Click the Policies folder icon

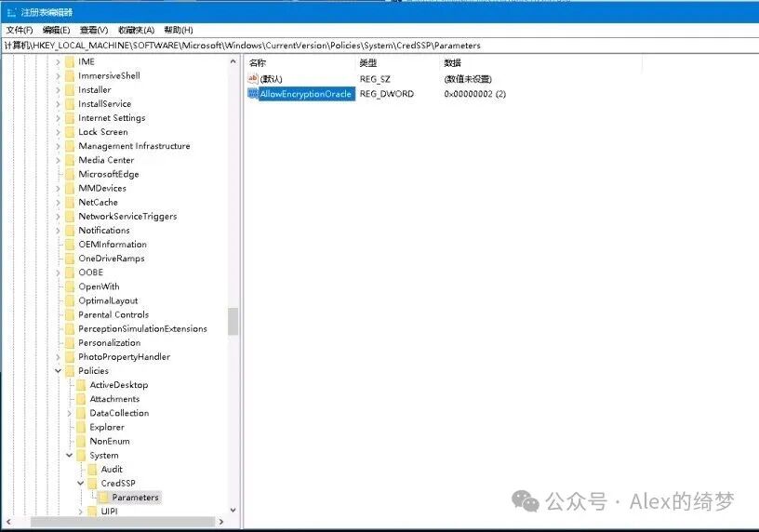(70, 371)
